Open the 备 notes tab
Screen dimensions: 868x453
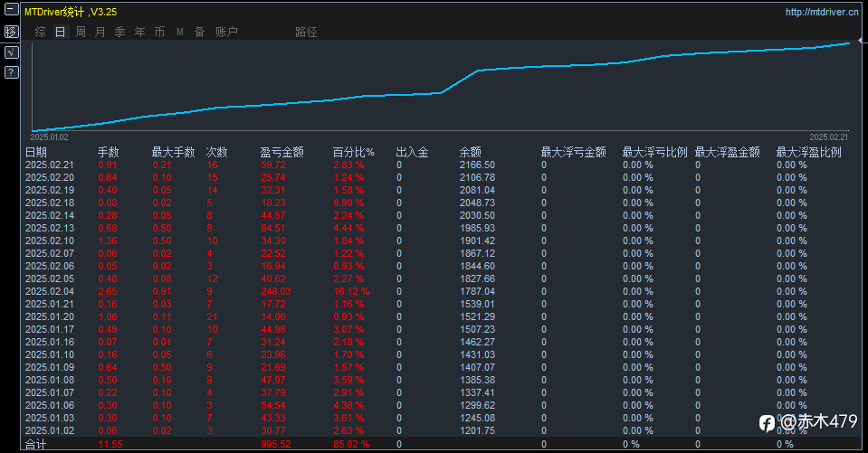pyautogui.click(x=200, y=32)
